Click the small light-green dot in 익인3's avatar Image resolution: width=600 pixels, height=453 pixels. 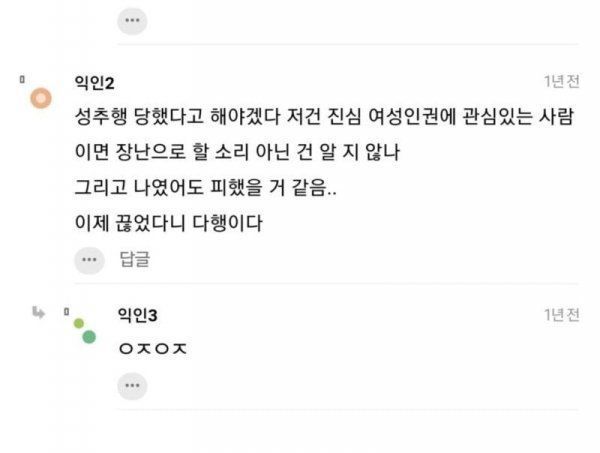coord(78,323)
